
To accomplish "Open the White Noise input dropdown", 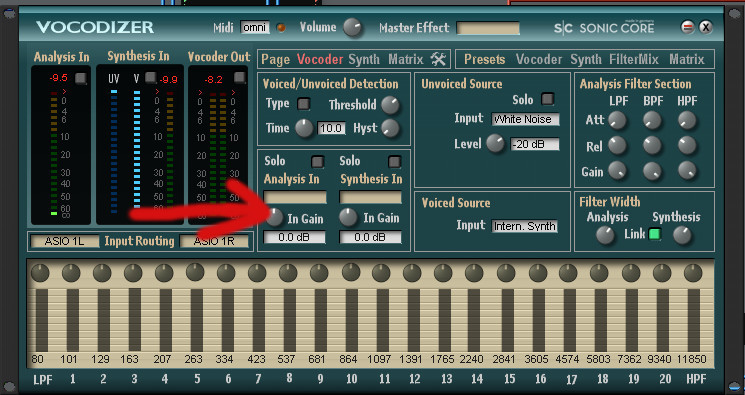I will pyautogui.click(x=525, y=119).
